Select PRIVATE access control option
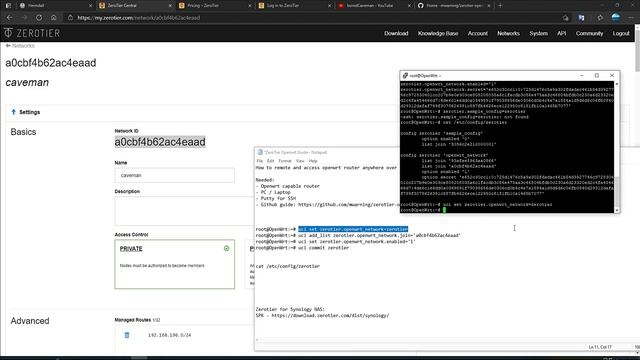 point(175,264)
